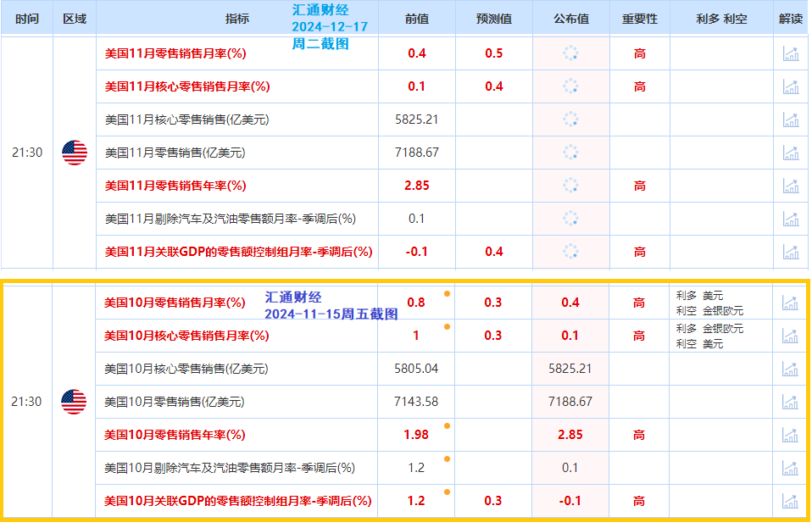Click chart icon for 美国10月零售销售年率 row
The height and width of the screenshot is (528, 812).
tap(790, 435)
